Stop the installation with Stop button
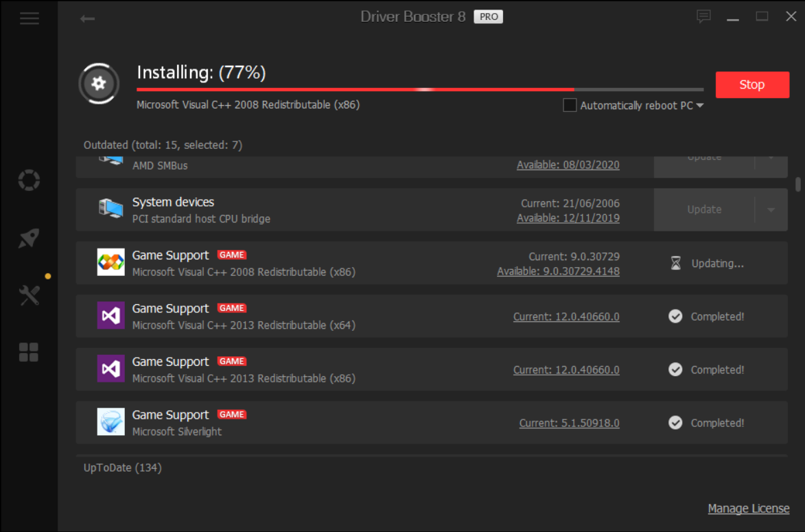Image resolution: width=805 pixels, height=532 pixels. 752,84
